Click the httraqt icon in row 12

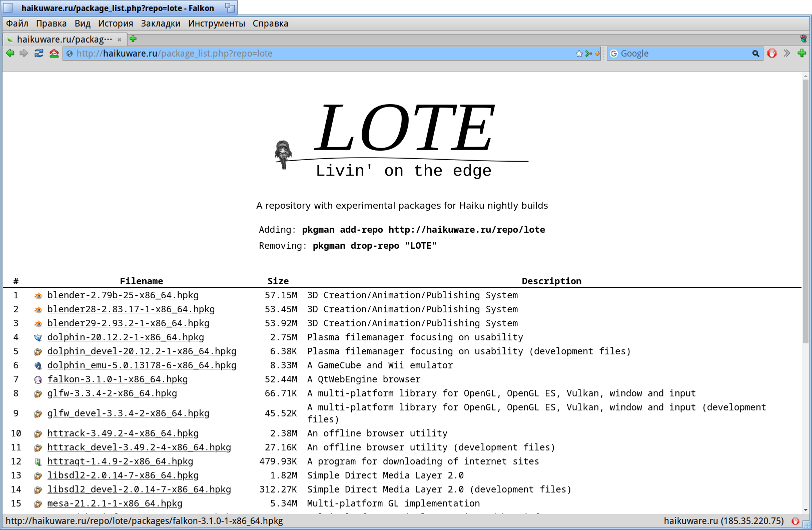tap(38, 462)
